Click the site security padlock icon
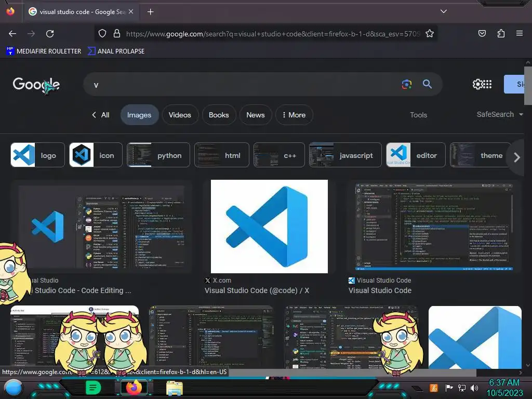Image resolution: width=532 pixels, height=399 pixels. pyautogui.click(x=117, y=34)
